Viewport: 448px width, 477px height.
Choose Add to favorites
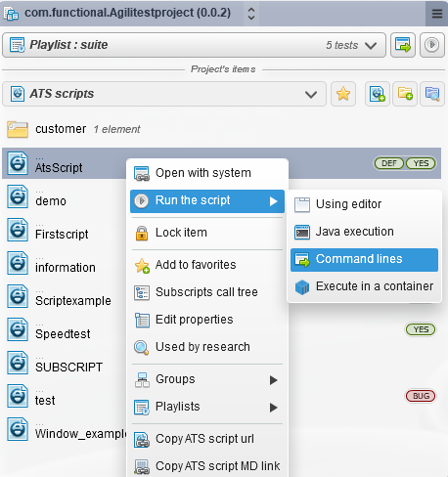(x=207, y=265)
